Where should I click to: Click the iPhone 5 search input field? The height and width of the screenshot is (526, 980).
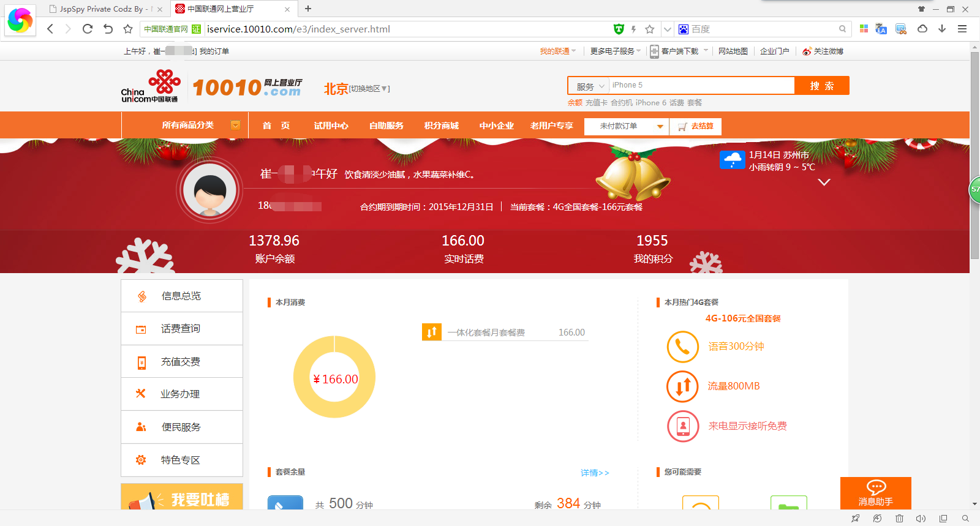pyautogui.click(x=702, y=85)
